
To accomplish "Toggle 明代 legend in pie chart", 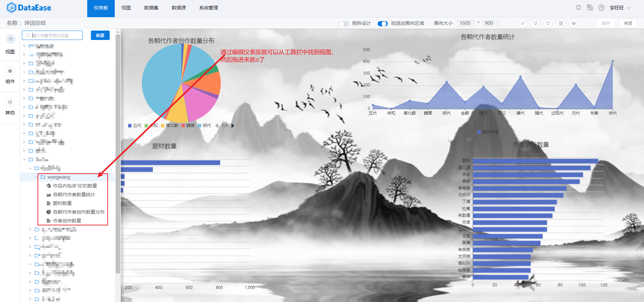I will pyautogui.click(x=204, y=126).
